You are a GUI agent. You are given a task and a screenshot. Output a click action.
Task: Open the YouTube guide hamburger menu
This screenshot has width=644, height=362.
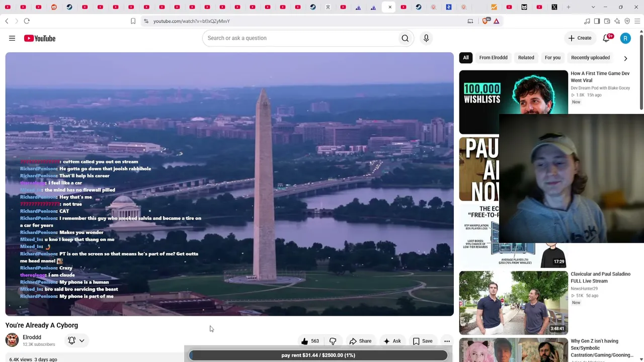tap(12, 38)
